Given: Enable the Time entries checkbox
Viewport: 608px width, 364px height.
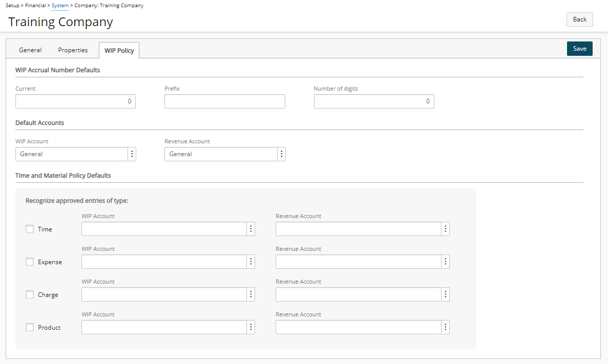Looking at the screenshot, I should click(x=30, y=229).
